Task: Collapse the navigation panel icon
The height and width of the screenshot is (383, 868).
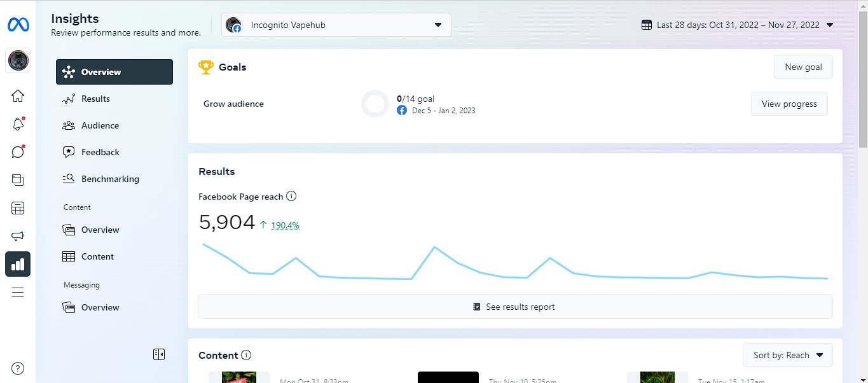Action: pyautogui.click(x=159, y=354)
